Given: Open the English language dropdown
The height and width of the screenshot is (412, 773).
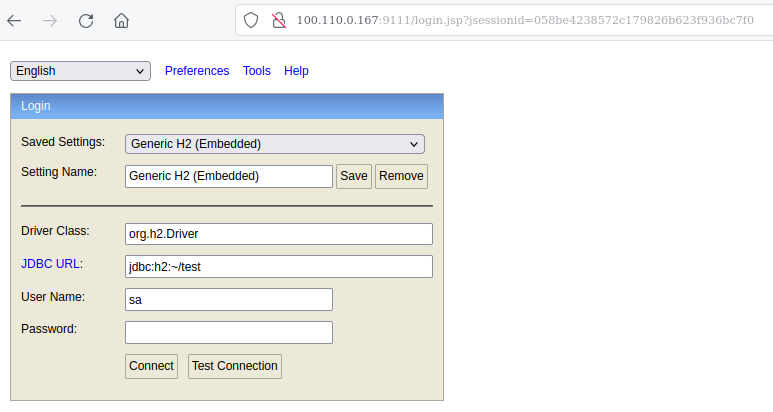Looking at the screenshot, I should pos(80,71).
